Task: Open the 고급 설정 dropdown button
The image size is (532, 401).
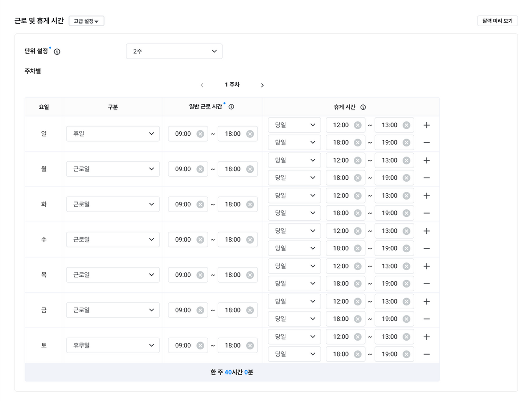Action: tap(86, 21)
